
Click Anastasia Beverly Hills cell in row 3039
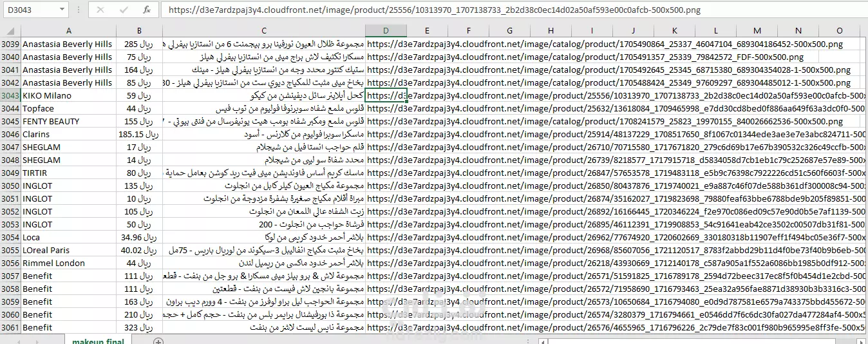(x=68, y=44)
